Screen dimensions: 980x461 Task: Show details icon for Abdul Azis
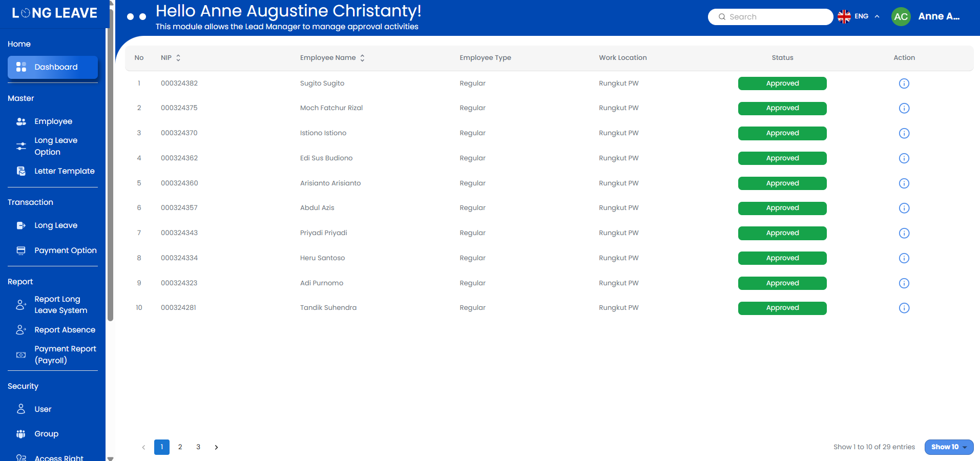point(904,208)
